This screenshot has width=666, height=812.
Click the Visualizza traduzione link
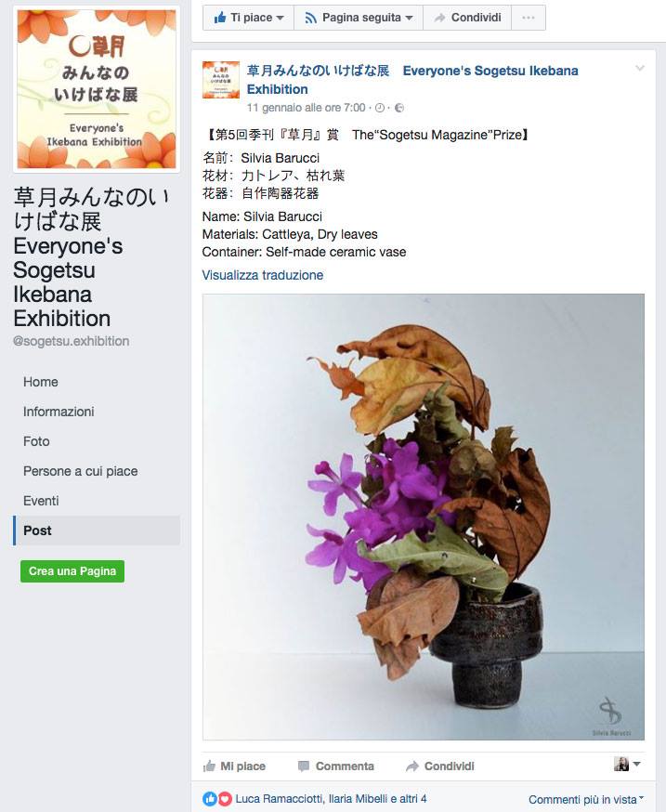click(263, 275)
